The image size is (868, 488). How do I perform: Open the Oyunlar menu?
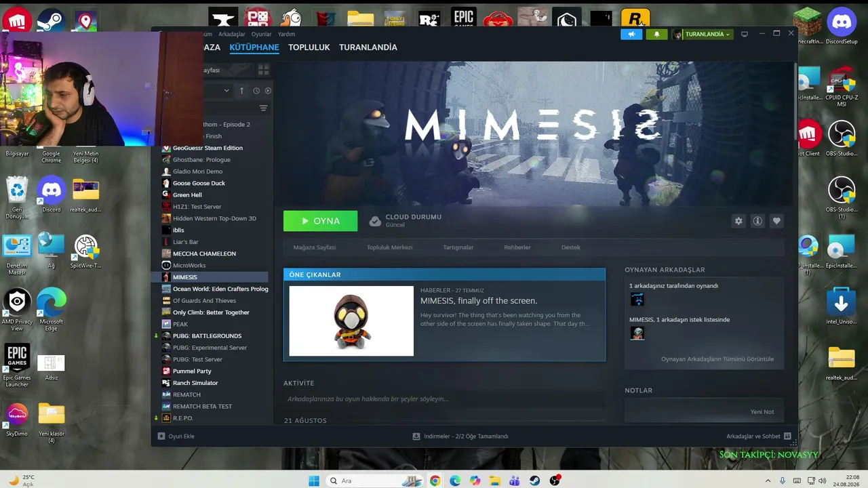click(261, 34)
